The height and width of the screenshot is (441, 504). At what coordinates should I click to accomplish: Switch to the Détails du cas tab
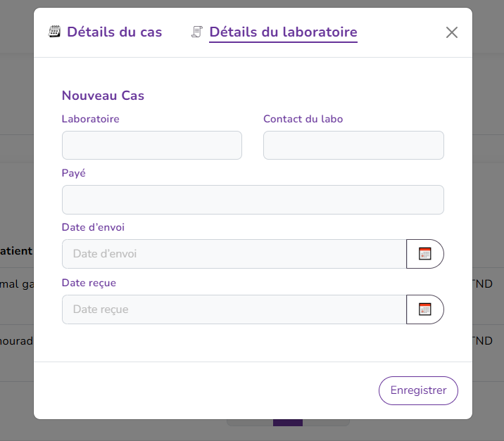(114, 32)
